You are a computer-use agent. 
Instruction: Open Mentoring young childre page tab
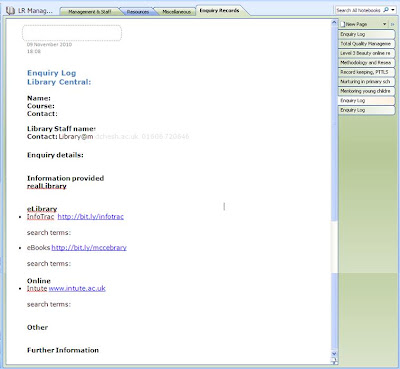pyautogui.click(x=366, y=91)
